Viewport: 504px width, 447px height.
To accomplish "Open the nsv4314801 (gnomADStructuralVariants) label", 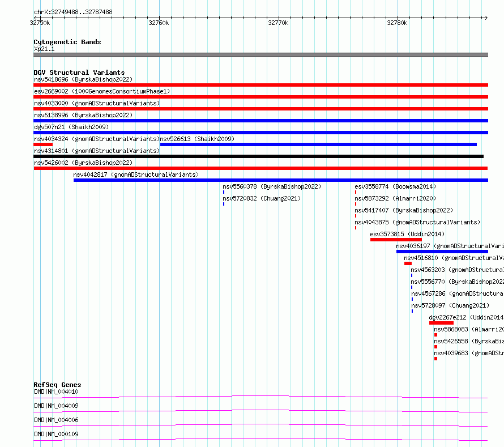I will click(97, 151).
